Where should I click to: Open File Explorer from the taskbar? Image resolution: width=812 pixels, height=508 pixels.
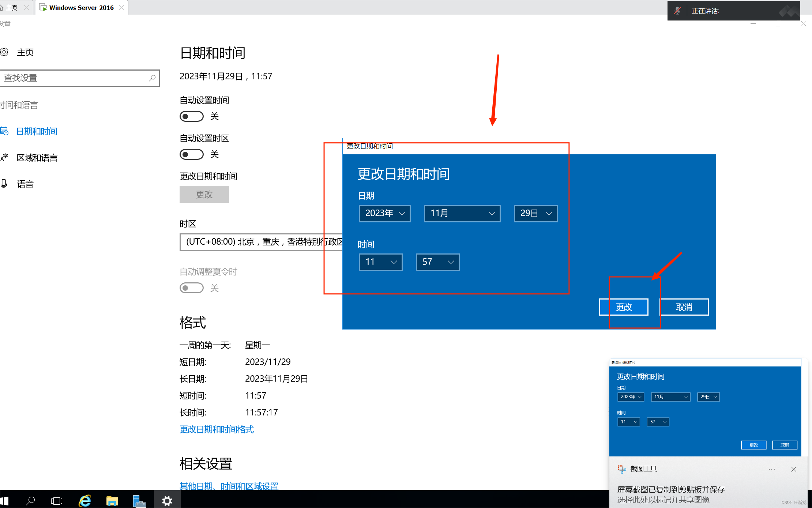click(x=112, y=500)
